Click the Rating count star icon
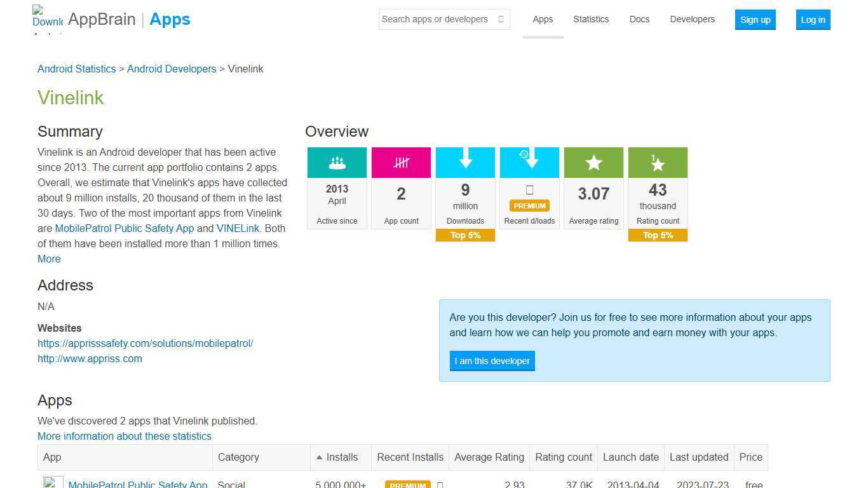The width and height of the screenshot is (868, 488). (x=657, y=162)
